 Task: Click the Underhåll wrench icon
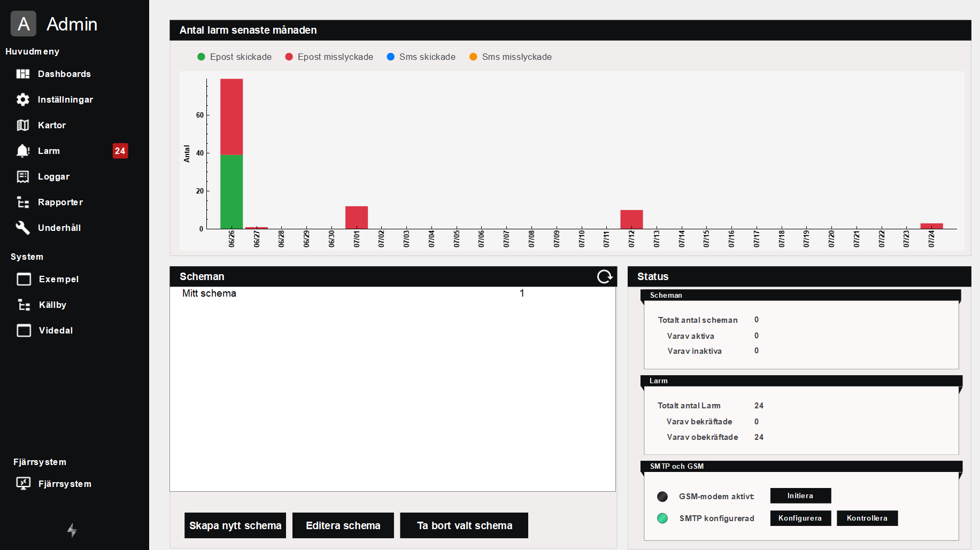(22, 228)
